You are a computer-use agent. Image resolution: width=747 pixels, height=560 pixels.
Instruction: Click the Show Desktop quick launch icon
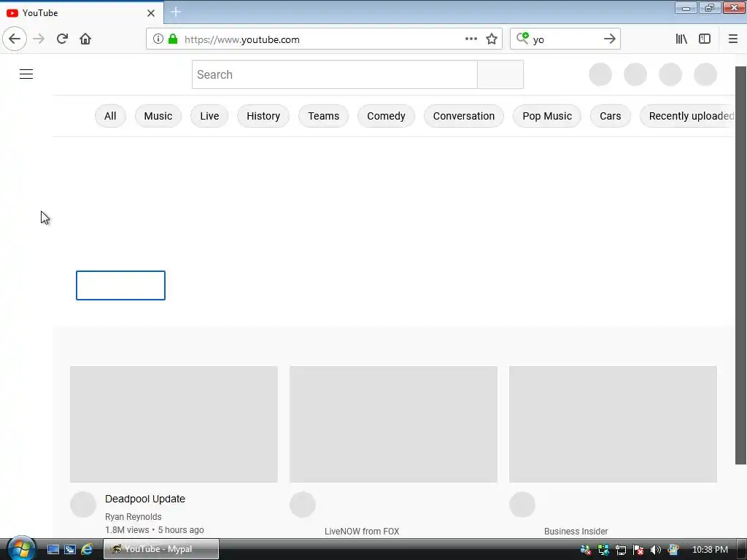coord(53,549)
